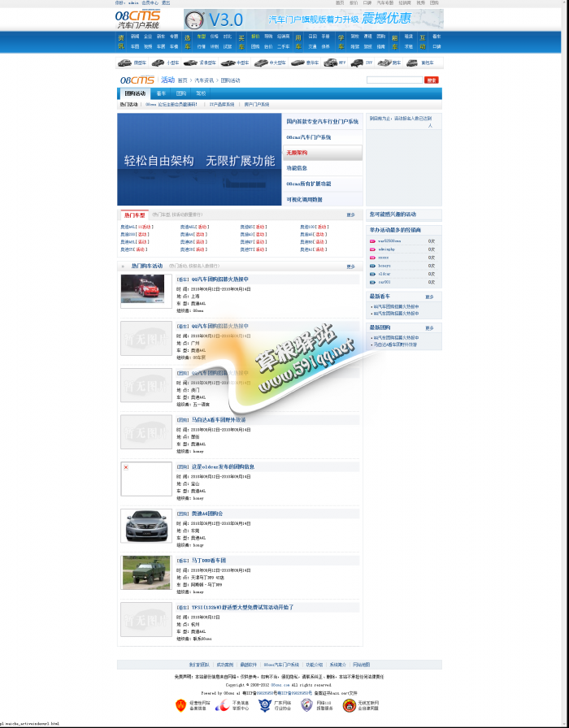Click the 网站地图 footer link
Image resolution: width=569 pixels, height=728 pixels.
pos(362,665)
